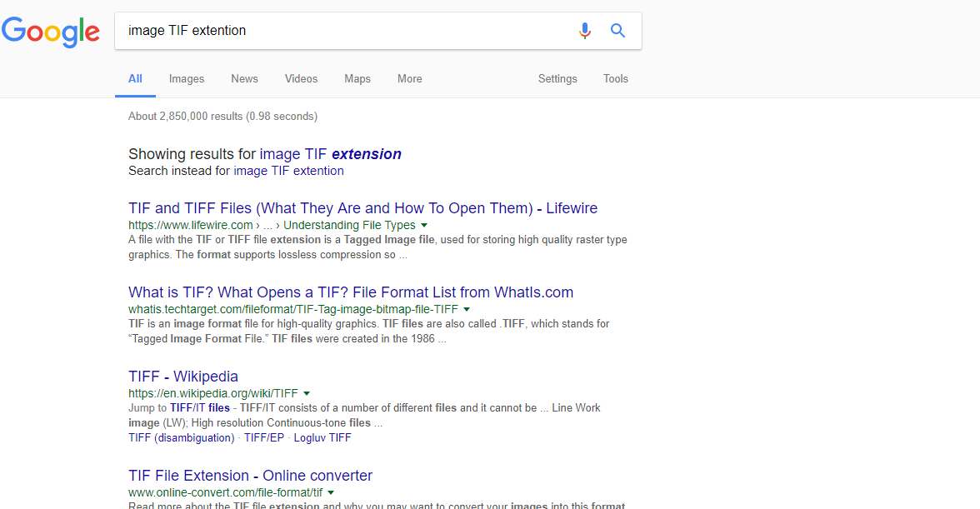Click the Google logo
Image resolution: width=980 pixels, height=509 pixels.
(x=51, y=32)
